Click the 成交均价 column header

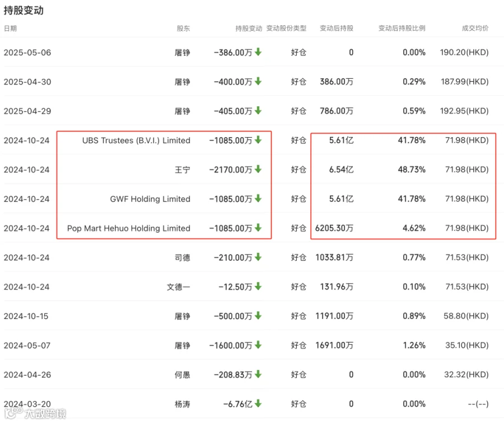475,29
